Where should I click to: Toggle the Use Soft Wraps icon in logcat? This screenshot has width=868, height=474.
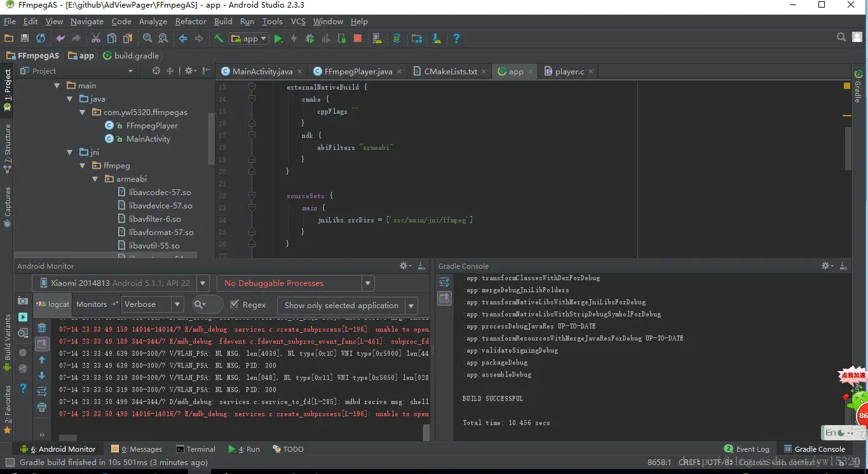coord(42,391)
